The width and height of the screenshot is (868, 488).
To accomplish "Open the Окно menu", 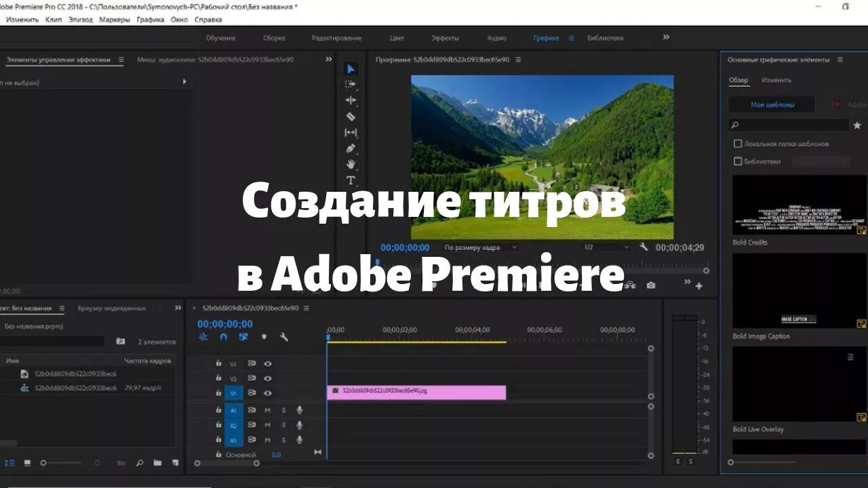I will pyautogui.click(x=179, y=20).
